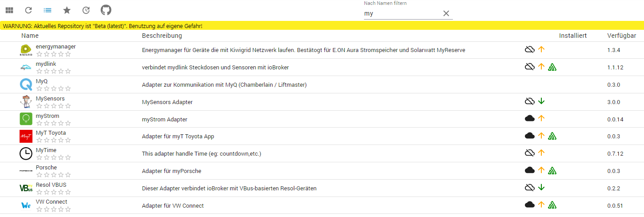Click the MyQ adapter logo

(x=26, y=84)
